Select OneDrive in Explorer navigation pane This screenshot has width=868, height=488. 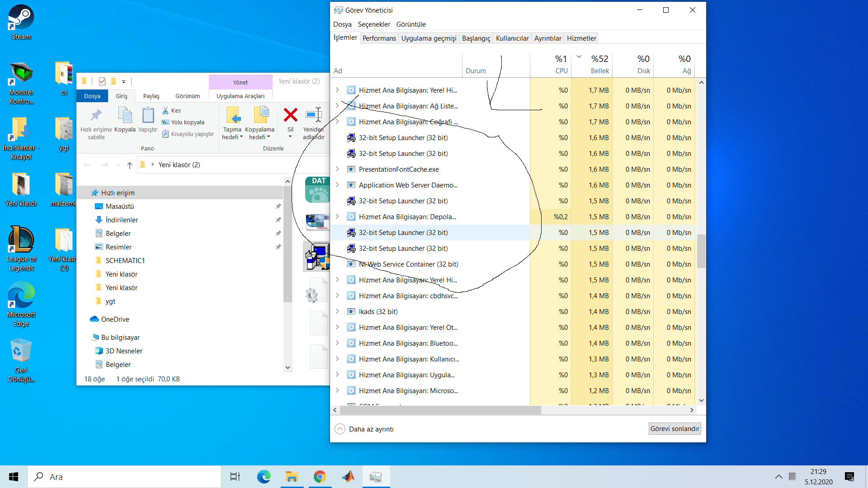click(x=110, y=319)
